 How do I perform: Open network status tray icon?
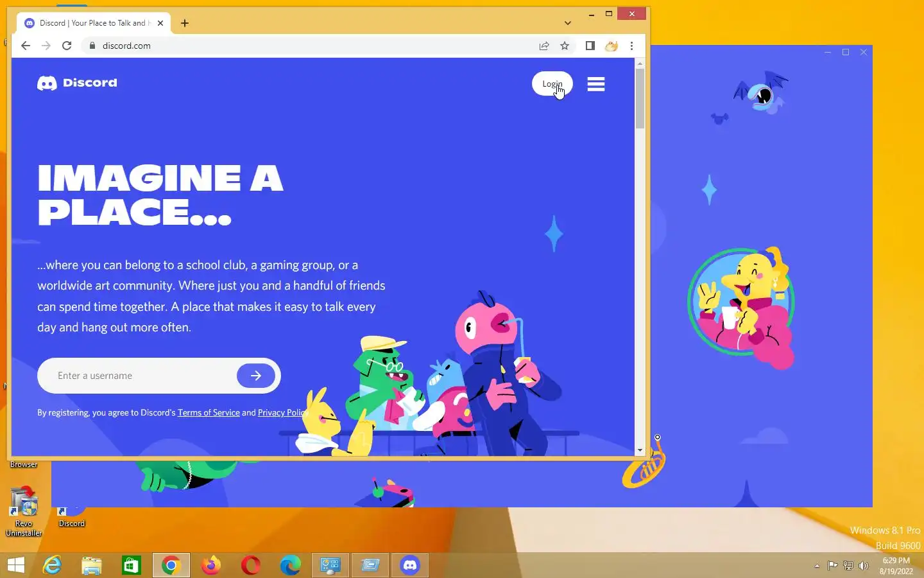coord(848,566)
